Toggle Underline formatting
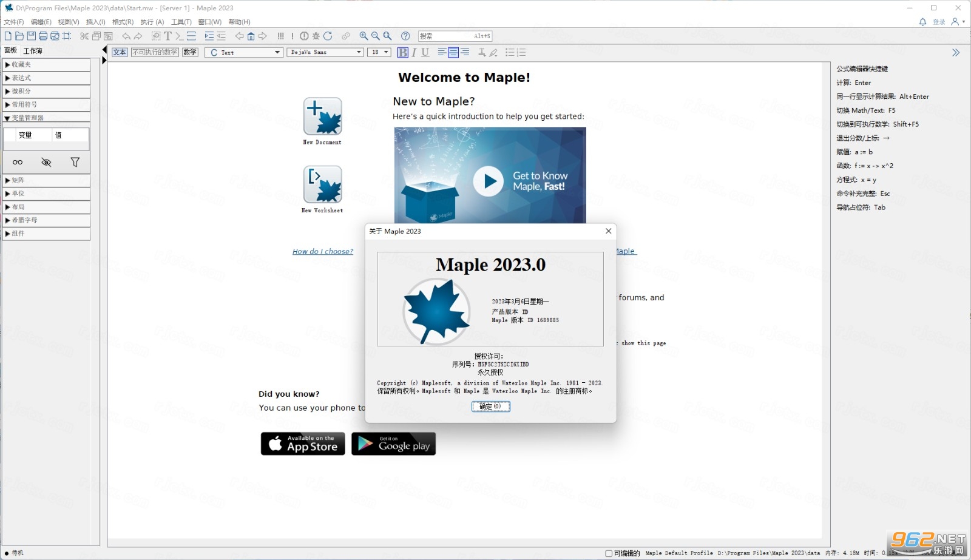971x560 pixels. tap(425, 53)
